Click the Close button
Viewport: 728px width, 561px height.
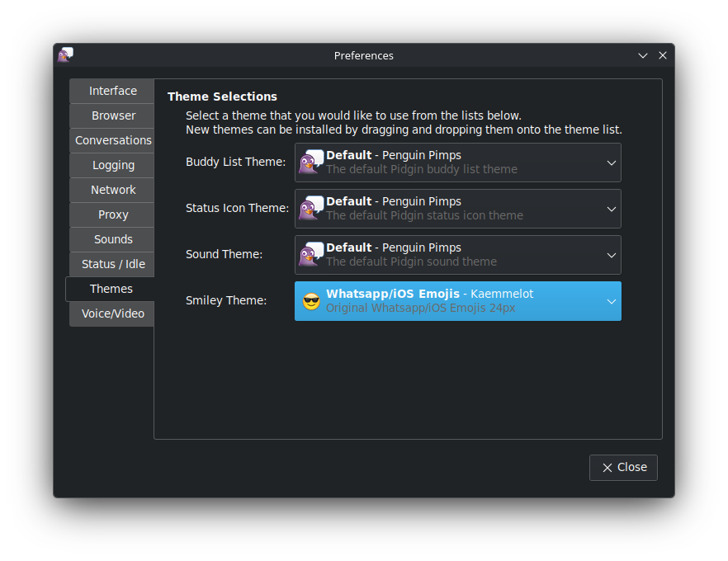[623, 467]
